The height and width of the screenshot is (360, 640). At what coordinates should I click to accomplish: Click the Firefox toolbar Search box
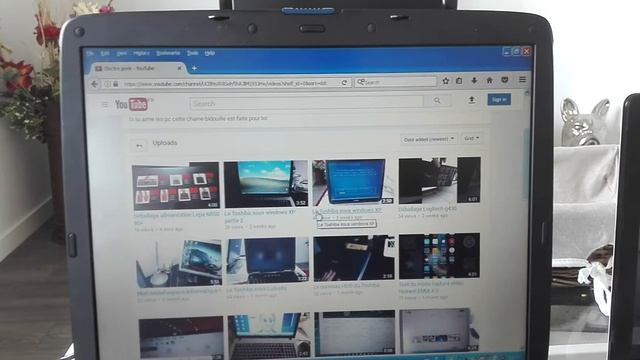click(x=396, y=82)
